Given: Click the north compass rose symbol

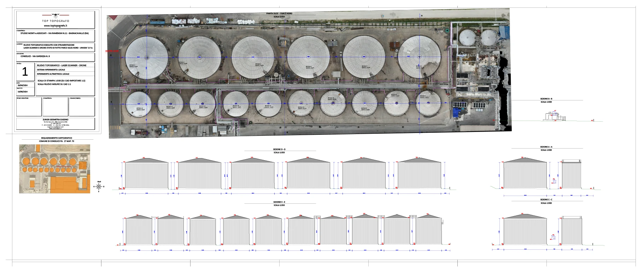Looking at the screenshot, I should [x=99, y=186].
